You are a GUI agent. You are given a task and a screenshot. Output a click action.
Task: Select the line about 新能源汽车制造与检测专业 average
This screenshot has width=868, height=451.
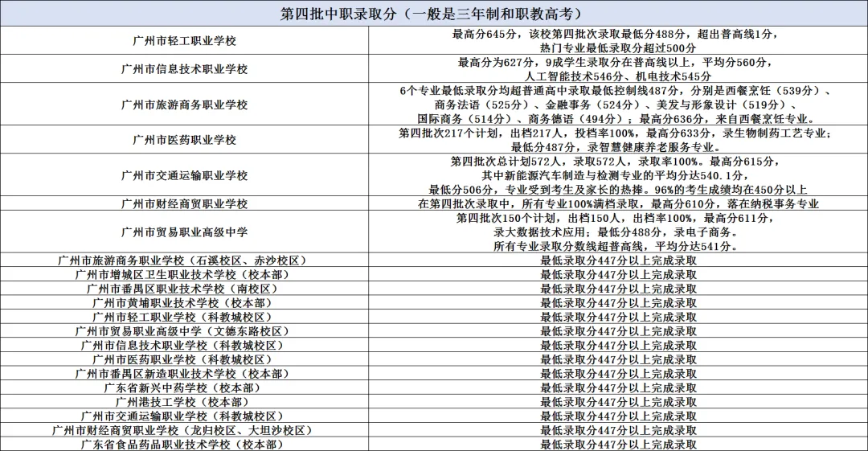(616, 175)
